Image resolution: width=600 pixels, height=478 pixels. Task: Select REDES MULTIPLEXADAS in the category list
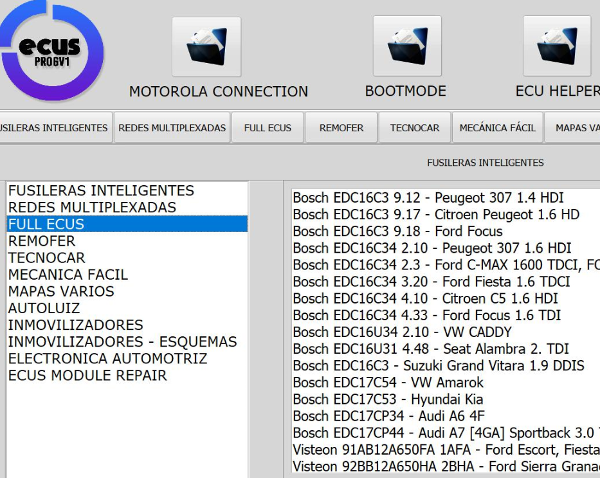coord(127,207)
